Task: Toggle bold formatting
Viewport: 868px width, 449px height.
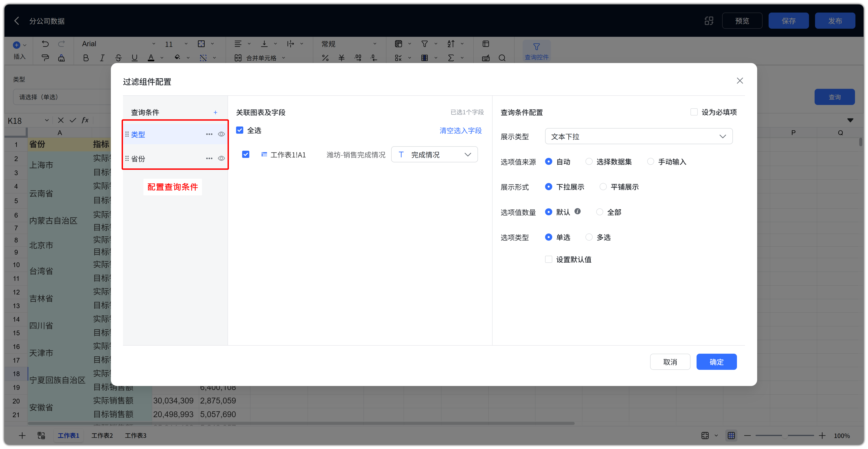Action: click(x=86, y=58)
